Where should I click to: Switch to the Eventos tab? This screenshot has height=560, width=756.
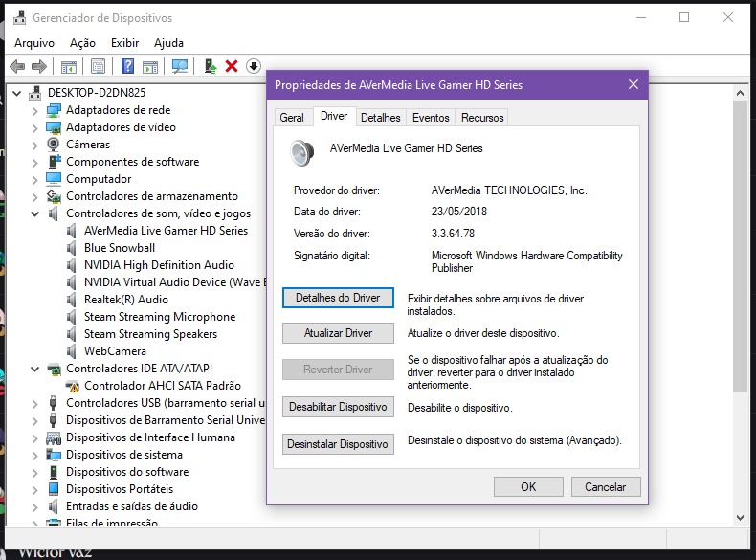click(431, 118)
